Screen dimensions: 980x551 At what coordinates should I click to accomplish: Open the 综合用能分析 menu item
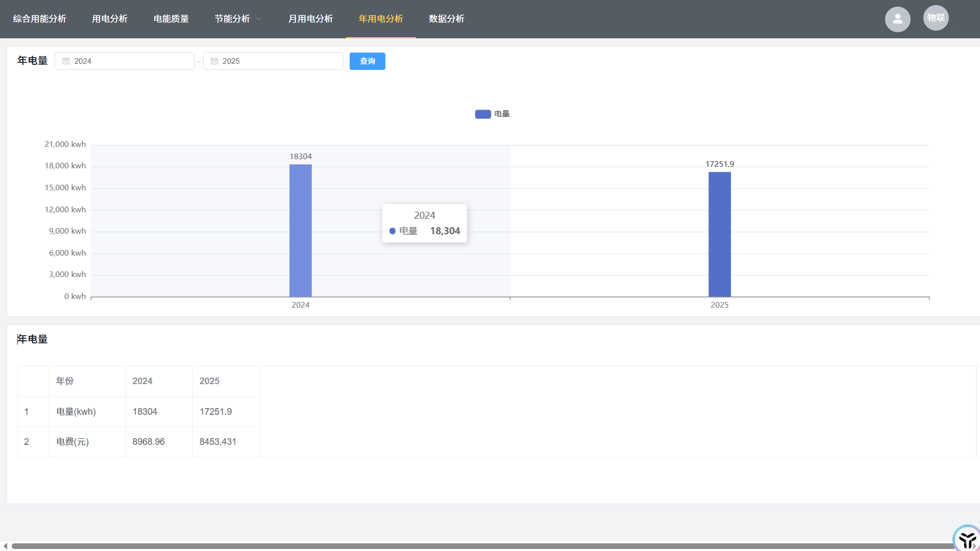tap(39, 19)
